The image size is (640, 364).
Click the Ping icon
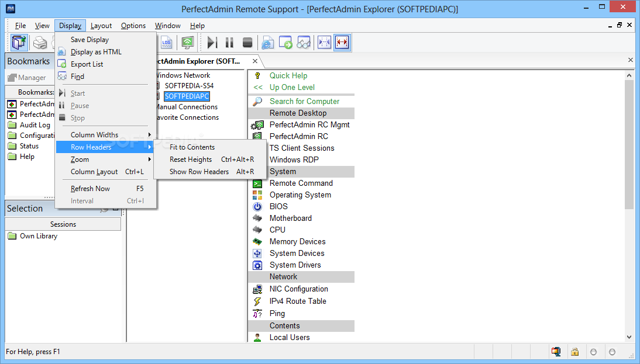pyautogui.click(x=257, y=313)
